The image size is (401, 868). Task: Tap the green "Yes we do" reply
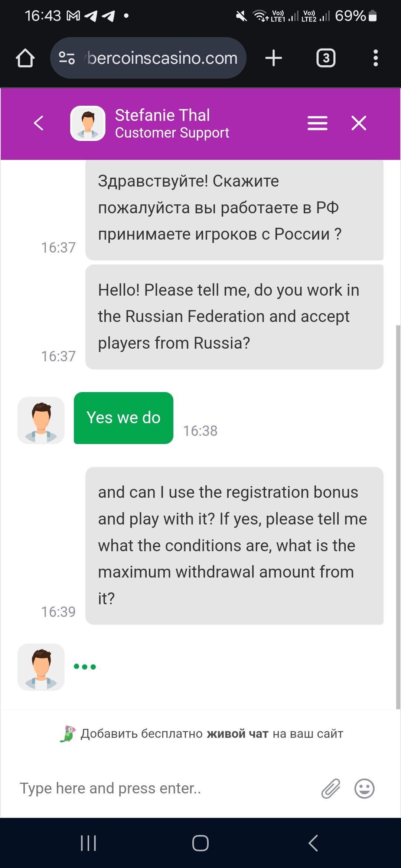pos(124,418)
